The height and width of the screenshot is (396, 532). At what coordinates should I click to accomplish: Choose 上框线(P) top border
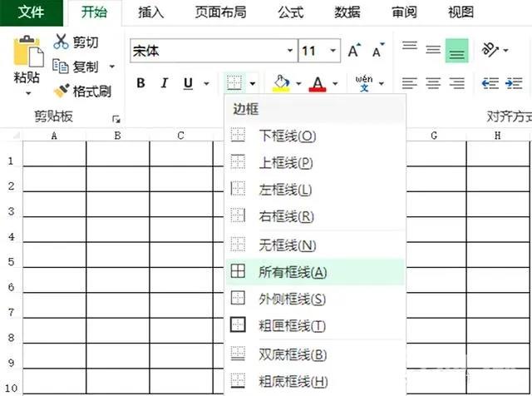316,162
